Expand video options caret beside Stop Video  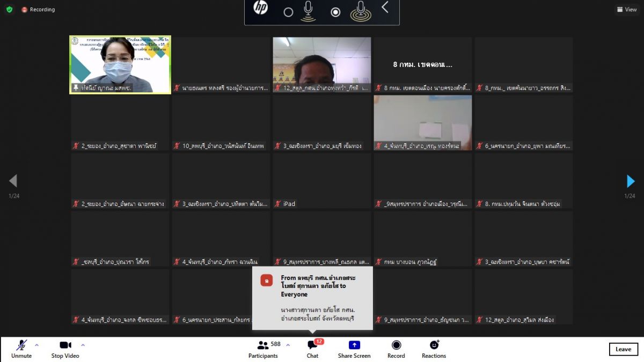[83, 345]
